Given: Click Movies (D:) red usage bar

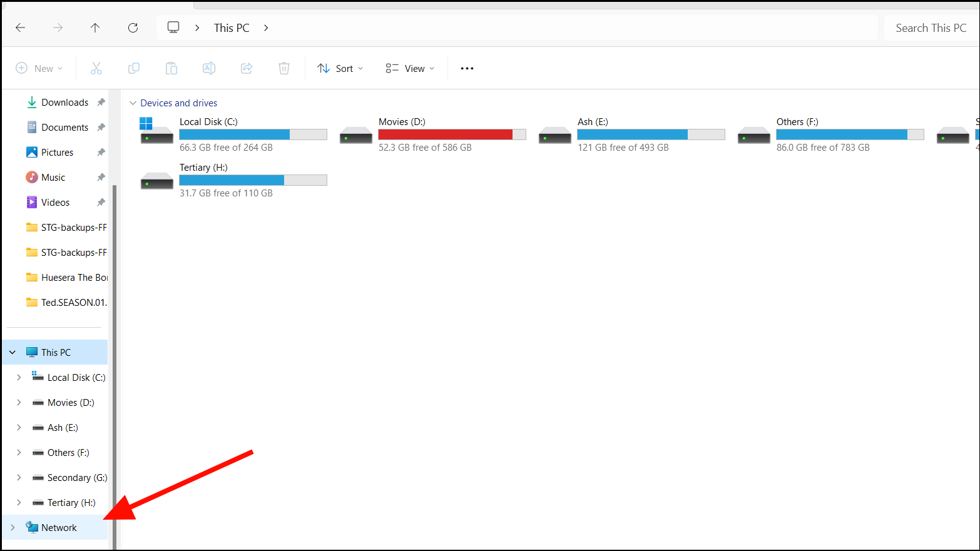Looking at the screenshot, I should [452, 134].
